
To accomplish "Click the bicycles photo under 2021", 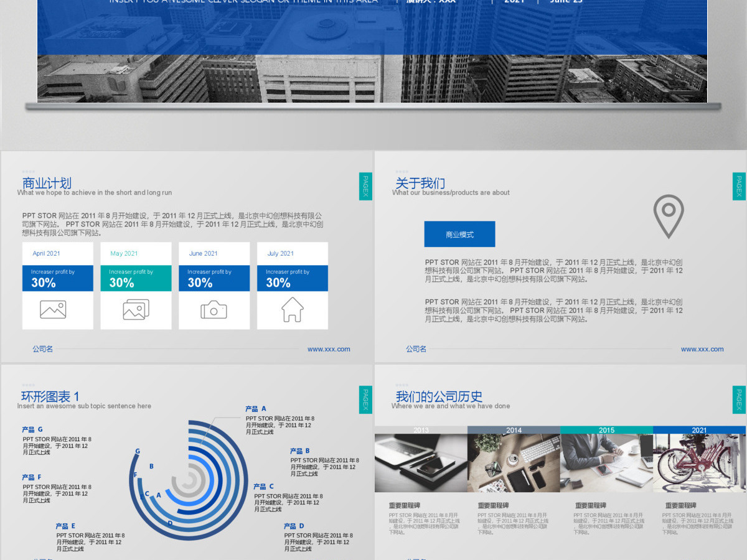I will [699, 463].
